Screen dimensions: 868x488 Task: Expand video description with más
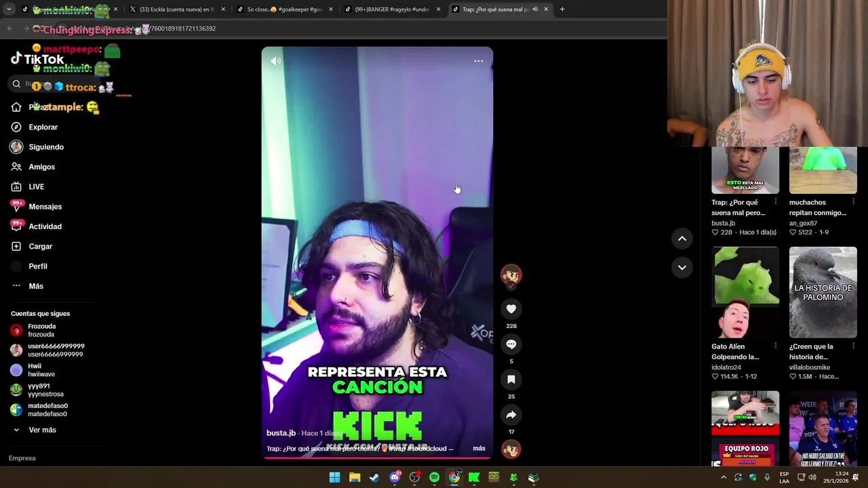pos(479,449)
